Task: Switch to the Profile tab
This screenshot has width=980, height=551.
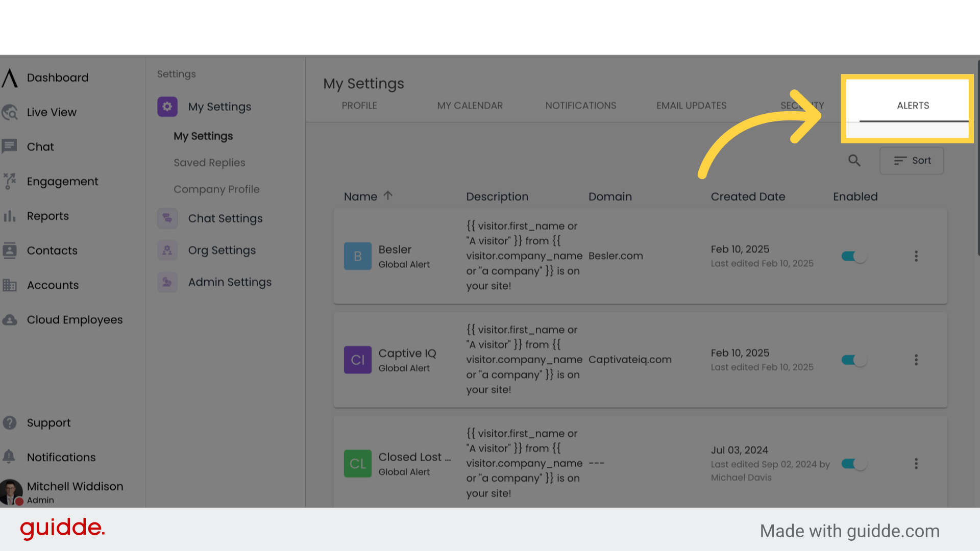Action: pos(359,106)
